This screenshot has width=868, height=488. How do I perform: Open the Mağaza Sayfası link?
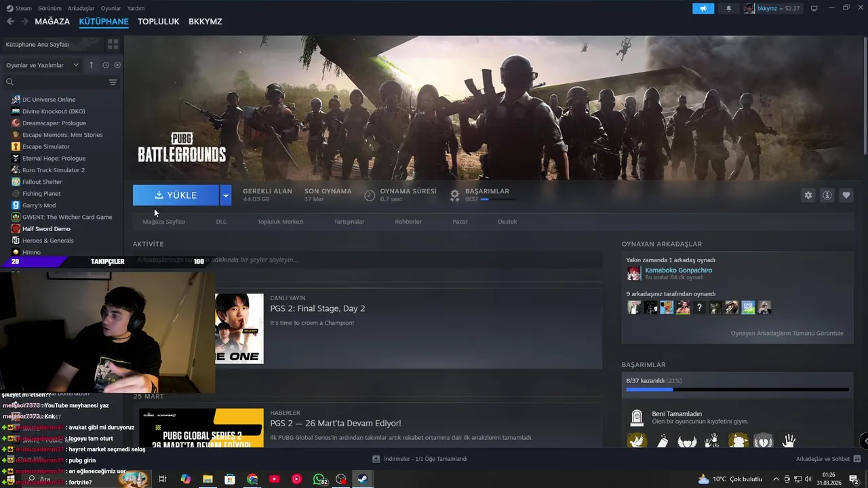point(163,222)
